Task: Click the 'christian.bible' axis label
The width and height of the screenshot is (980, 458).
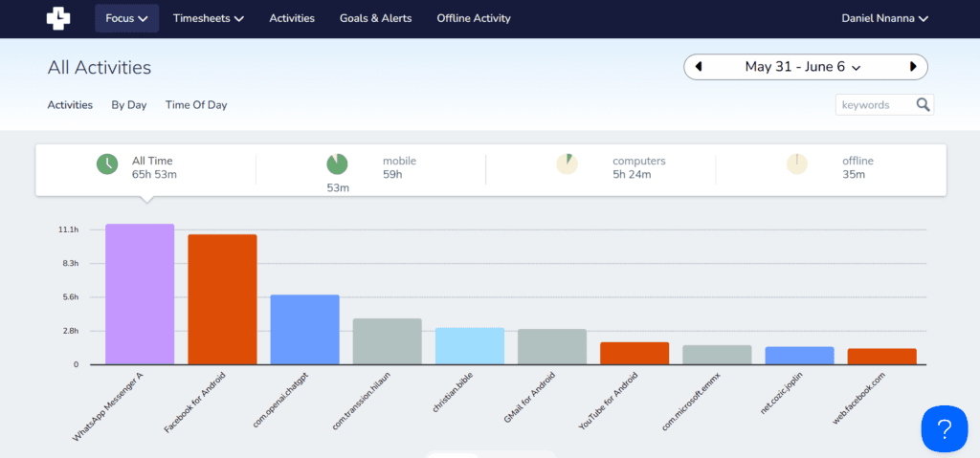Action: click(x=453, y=392)
